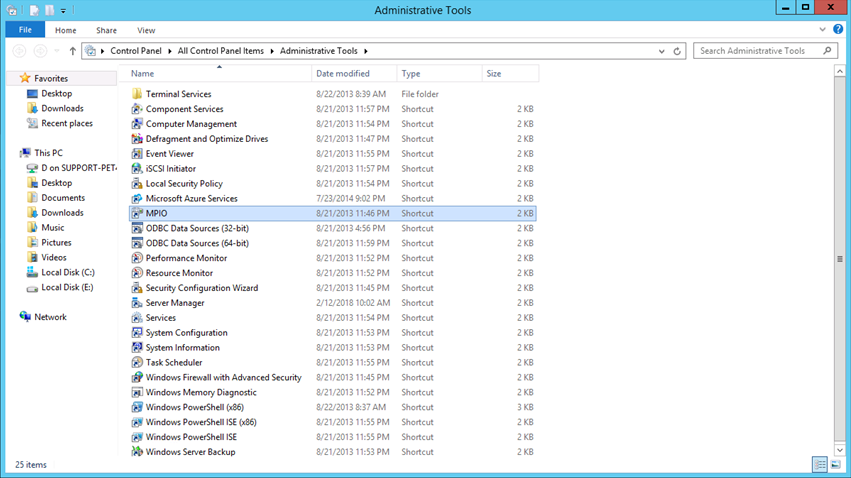Select the Services gear icon
The image size is (851, 478).
coord(137,318)
